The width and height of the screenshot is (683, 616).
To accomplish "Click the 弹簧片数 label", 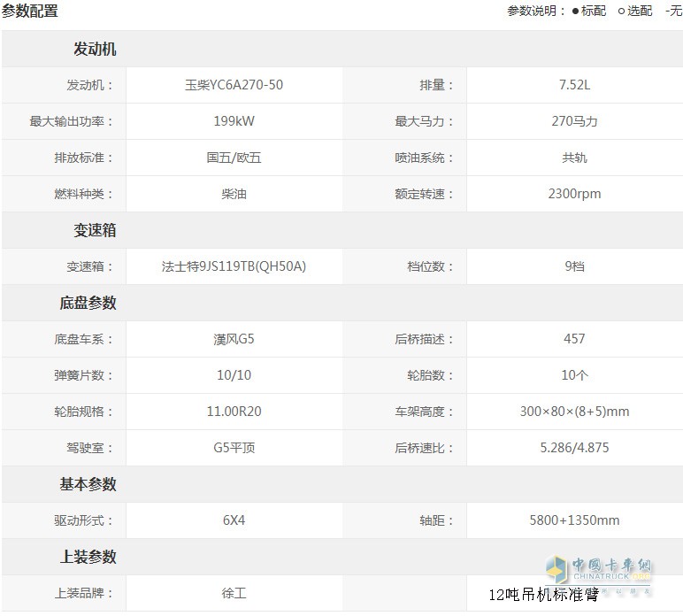I will coord(84,375).
